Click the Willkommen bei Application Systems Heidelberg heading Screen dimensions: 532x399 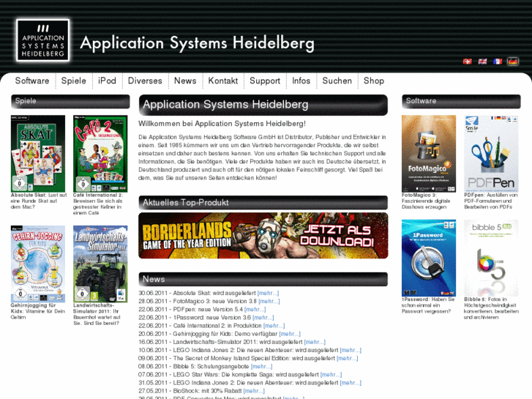222,124
